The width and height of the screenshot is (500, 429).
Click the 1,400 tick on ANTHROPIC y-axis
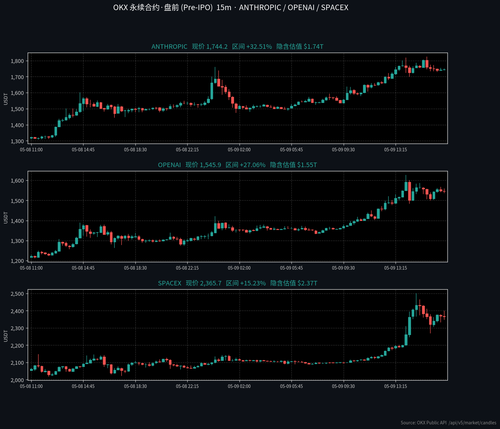coord(17,125)
